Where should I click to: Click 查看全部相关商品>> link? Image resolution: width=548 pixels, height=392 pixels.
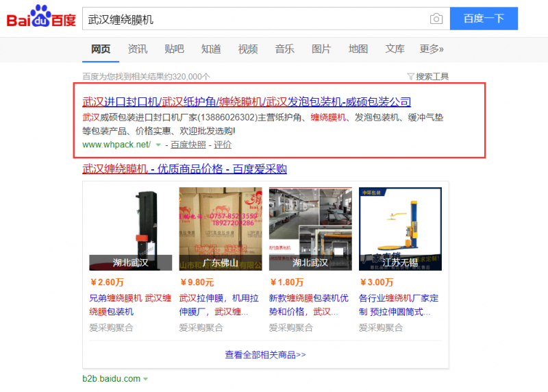[265, 354]
